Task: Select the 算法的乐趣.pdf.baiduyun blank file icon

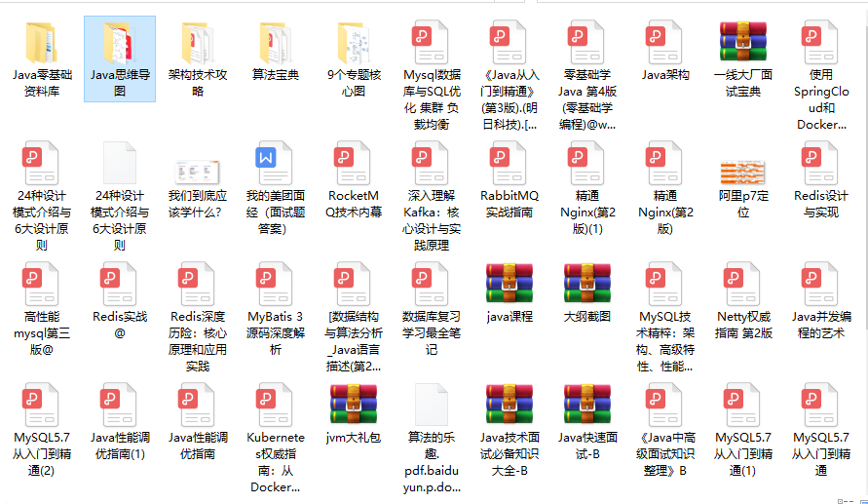Action: tap(432, 405)
